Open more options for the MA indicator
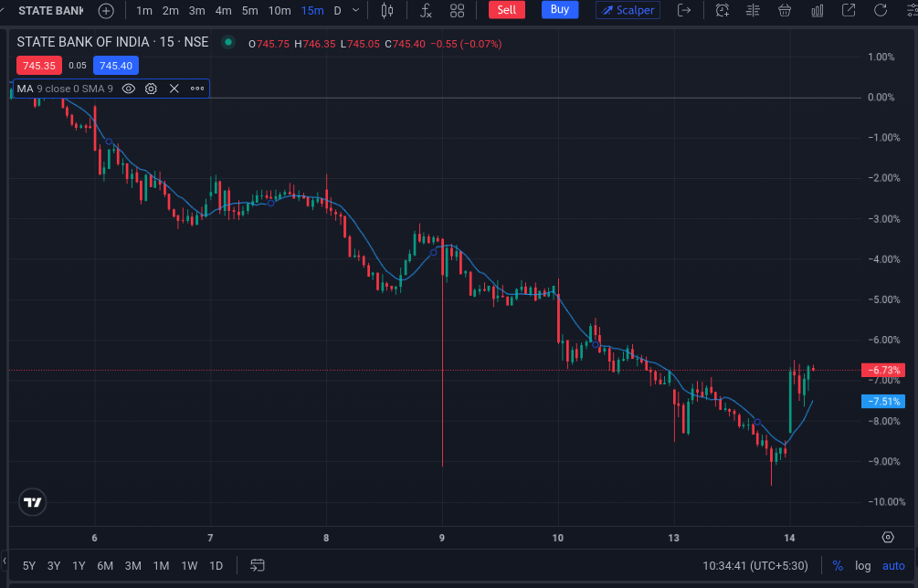Image resolution: width=918 pixels, height=588 pixels. point(197,89)
